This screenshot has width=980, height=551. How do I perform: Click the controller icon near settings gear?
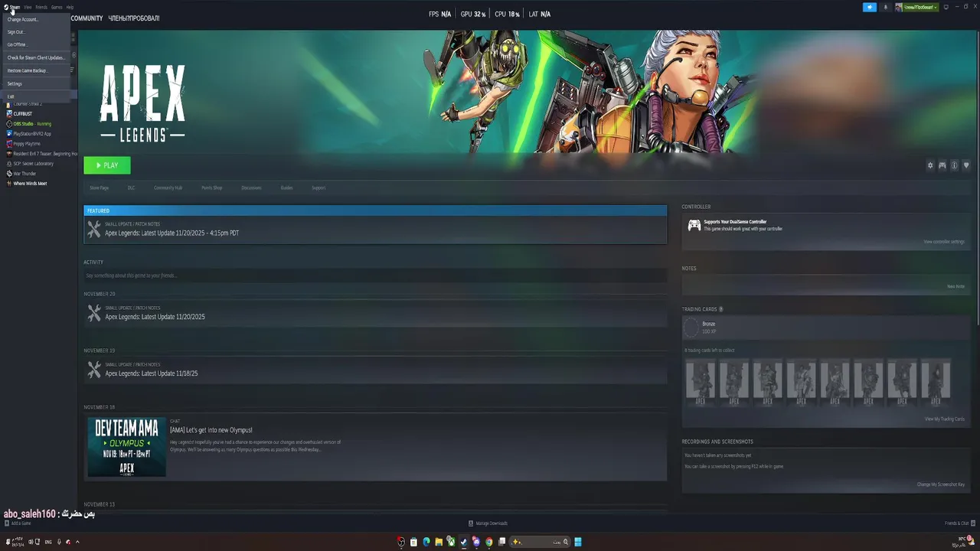(942, 165)
